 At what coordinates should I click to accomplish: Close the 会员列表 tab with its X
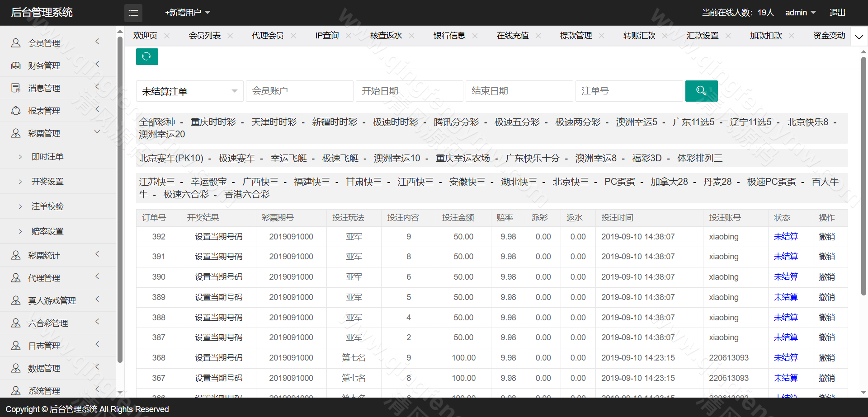230,36
